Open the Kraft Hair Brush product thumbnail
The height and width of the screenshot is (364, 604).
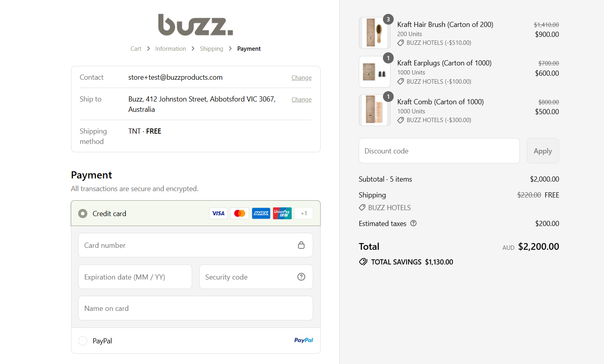[375, 33]
